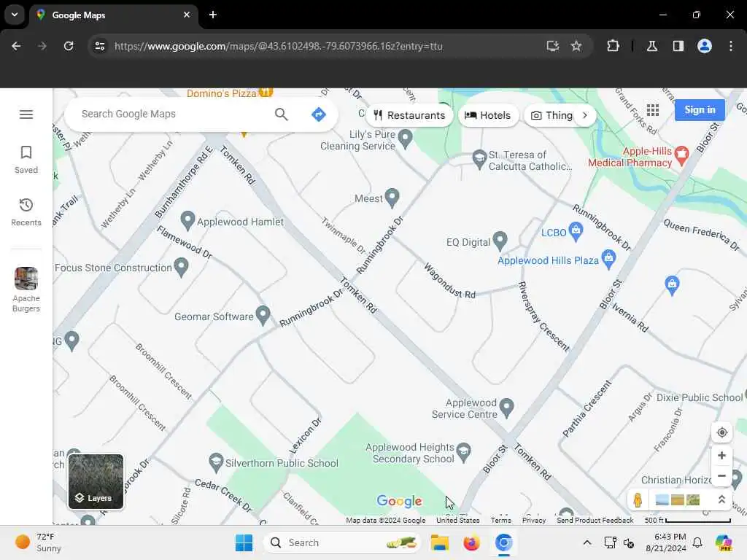Select Applewood Hills Plaza pin

608,259
